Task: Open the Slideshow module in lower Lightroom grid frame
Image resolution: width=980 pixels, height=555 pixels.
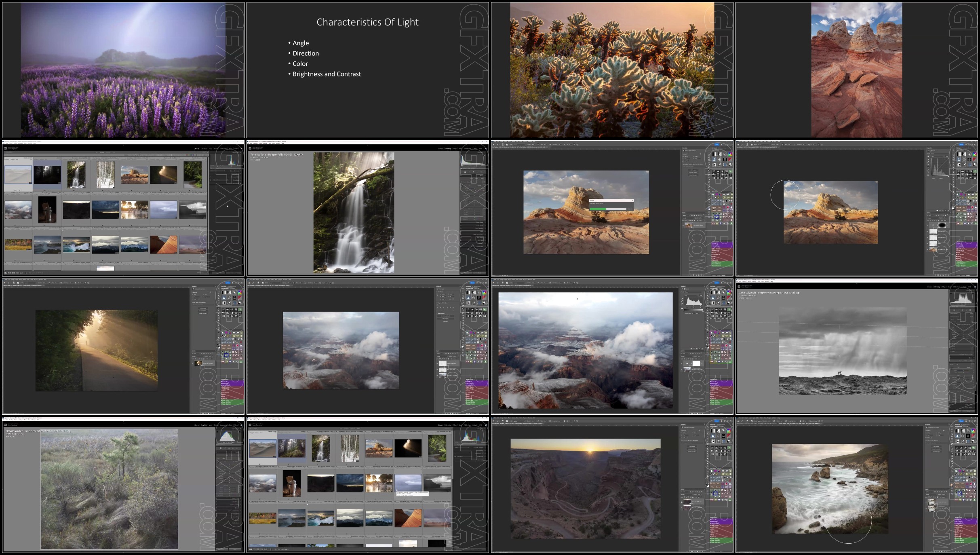Action: (468, 425)
